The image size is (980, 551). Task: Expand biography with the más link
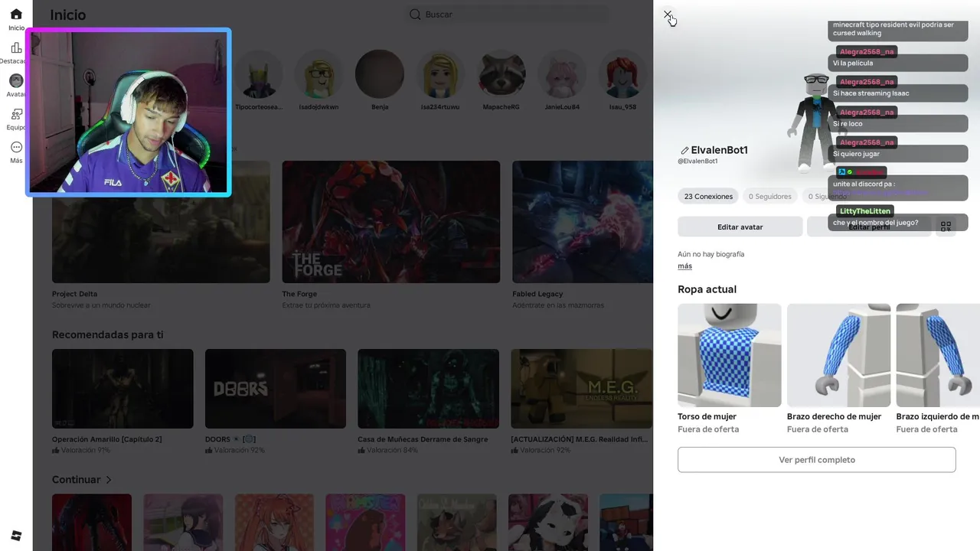tap(684, 266)
